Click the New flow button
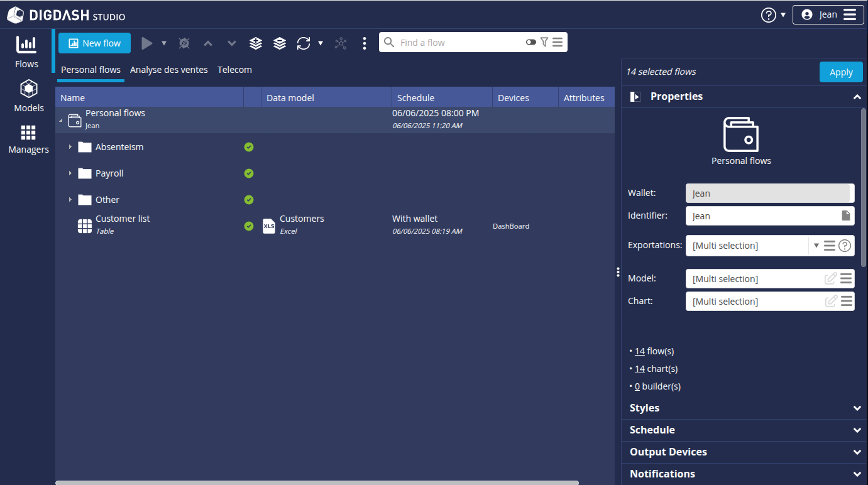Screen dimensions: 868x485 [x=94, y=43]
